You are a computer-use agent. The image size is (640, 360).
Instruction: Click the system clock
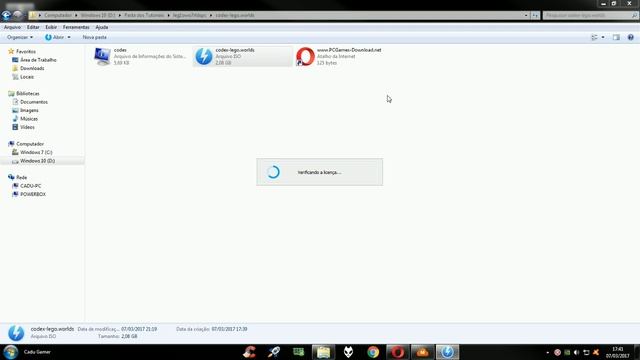[x=618, y=352]
